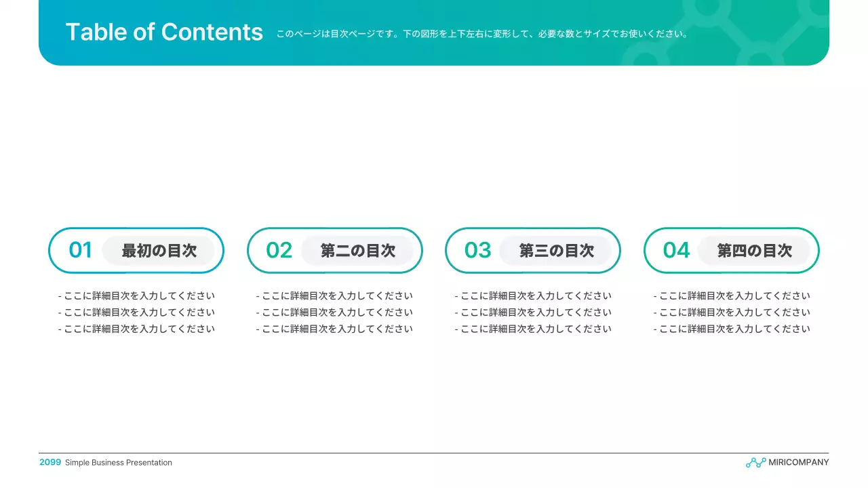This screenshot has width=868, height=488.
Task: Select the first detail line under 最初の目次
Action: click(136, 296)
